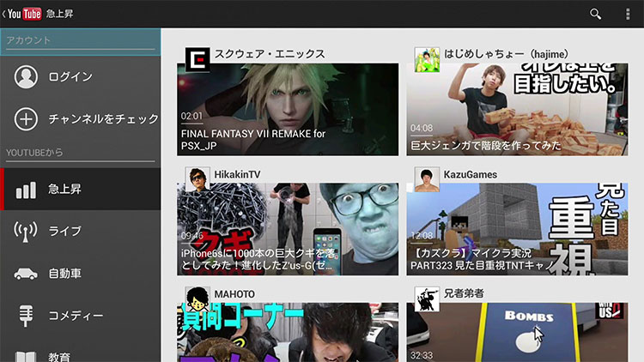Click the アカウント section header

click(x=81, y=41)
